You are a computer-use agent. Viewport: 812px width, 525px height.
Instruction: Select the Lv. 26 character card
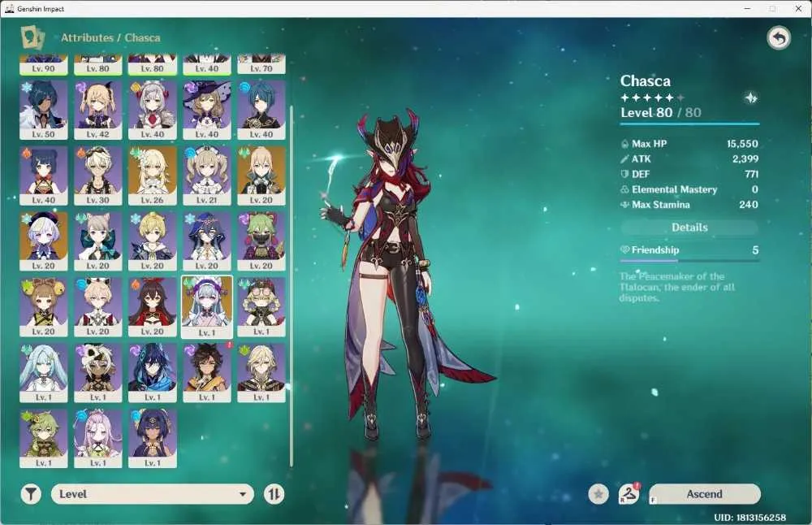click(153, 176)
